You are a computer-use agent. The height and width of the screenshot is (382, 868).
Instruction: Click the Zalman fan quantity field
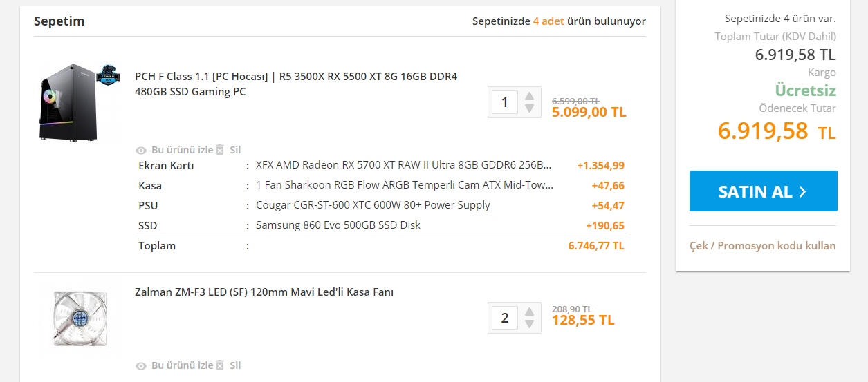tap(505, 318)
